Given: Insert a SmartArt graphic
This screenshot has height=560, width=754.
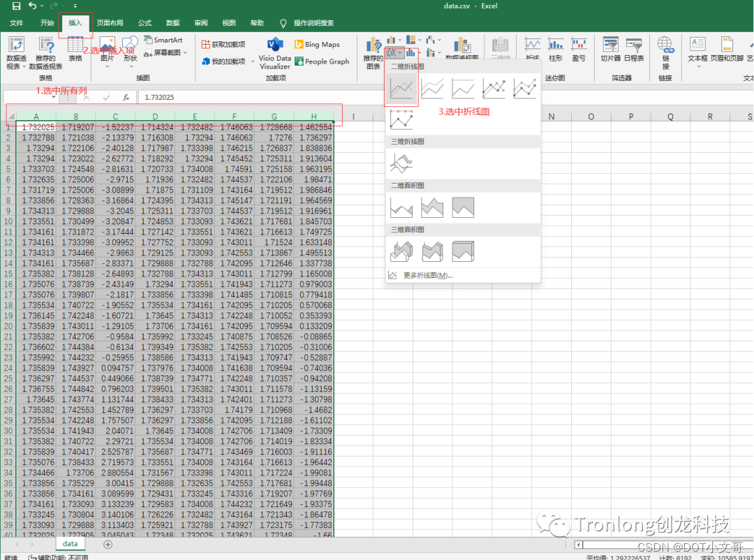Looking at the screenshot, I should [163, 40].
